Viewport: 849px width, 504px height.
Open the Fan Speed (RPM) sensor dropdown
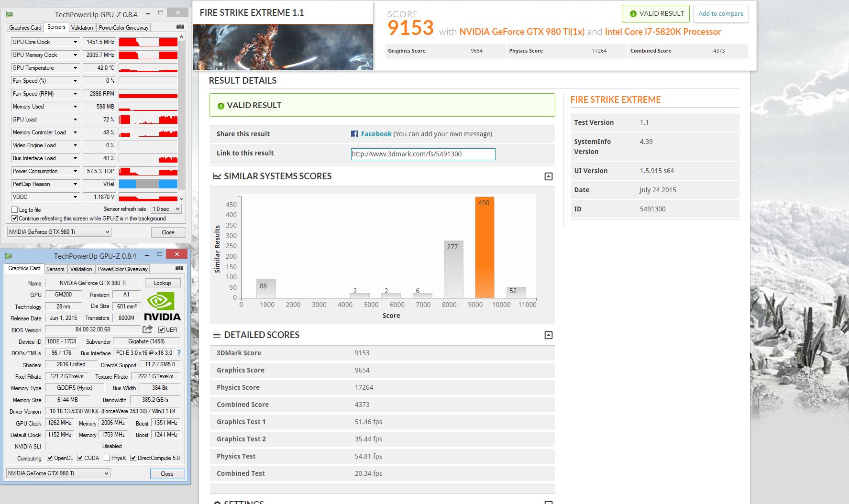pyautogui.click(x=75, y=94)
